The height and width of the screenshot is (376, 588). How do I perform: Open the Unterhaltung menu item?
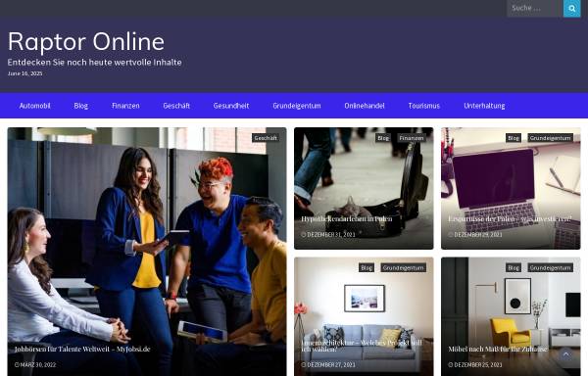(x=484, y=106)
